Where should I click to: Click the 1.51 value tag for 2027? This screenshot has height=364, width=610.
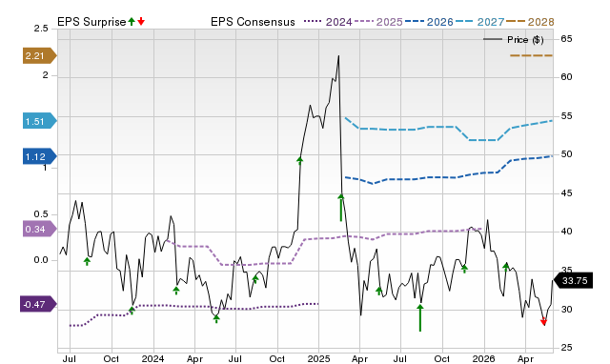40,121
